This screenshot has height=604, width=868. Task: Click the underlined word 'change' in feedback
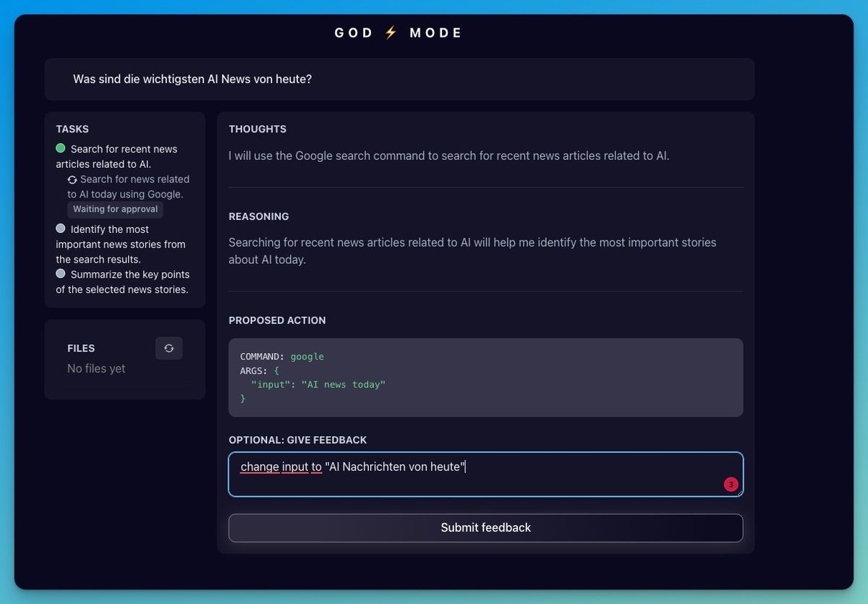(x=260, y=467)
